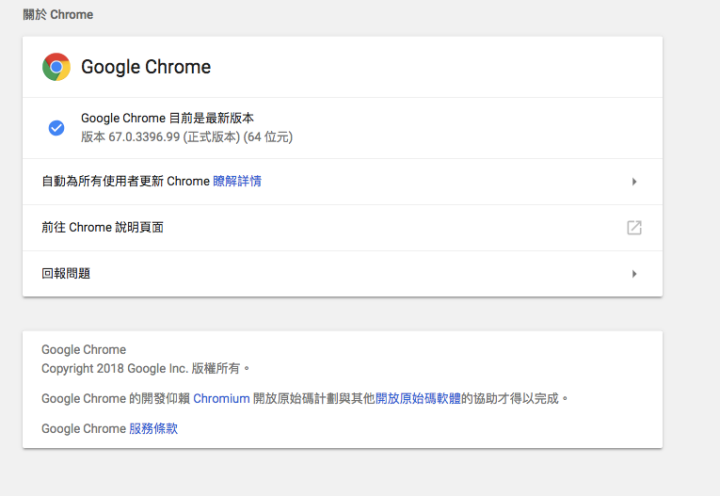Select the 前往 Chrome 說明頁面 row
Image resolution: width=720 pixels, height=496 pixels.
(x=343, y=227)
